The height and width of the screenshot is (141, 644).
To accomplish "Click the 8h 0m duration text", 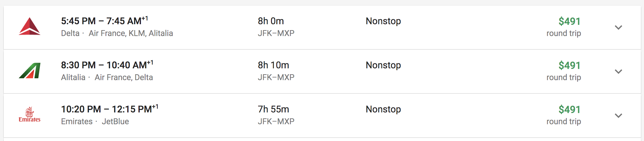I will tap(271, 21).
